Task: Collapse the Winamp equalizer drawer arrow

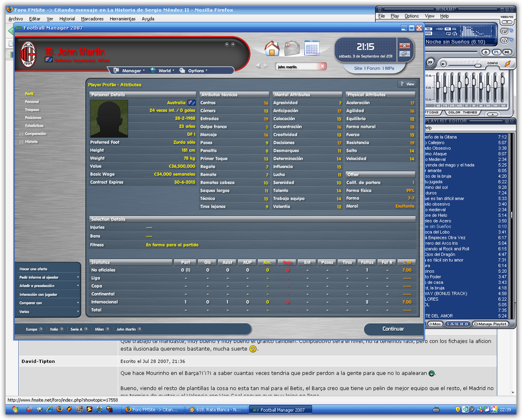Action: coord(493,114)
